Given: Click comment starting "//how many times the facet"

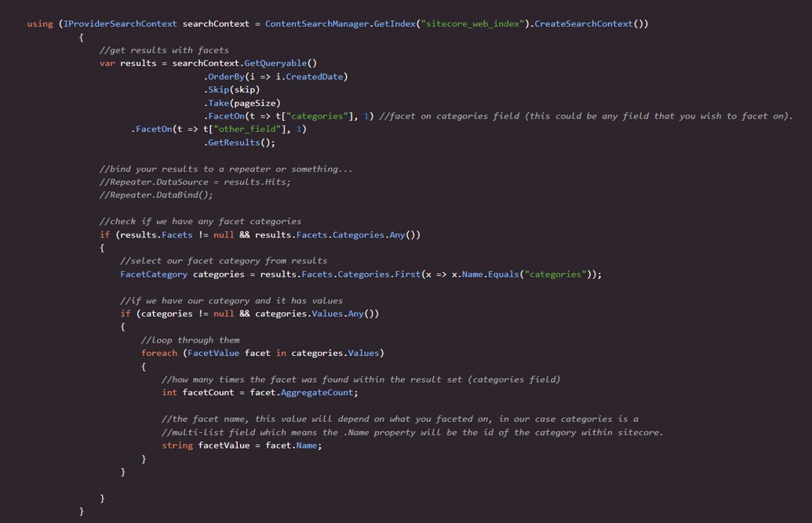Looking at the screenshot, I should click(x=361, y=379).
